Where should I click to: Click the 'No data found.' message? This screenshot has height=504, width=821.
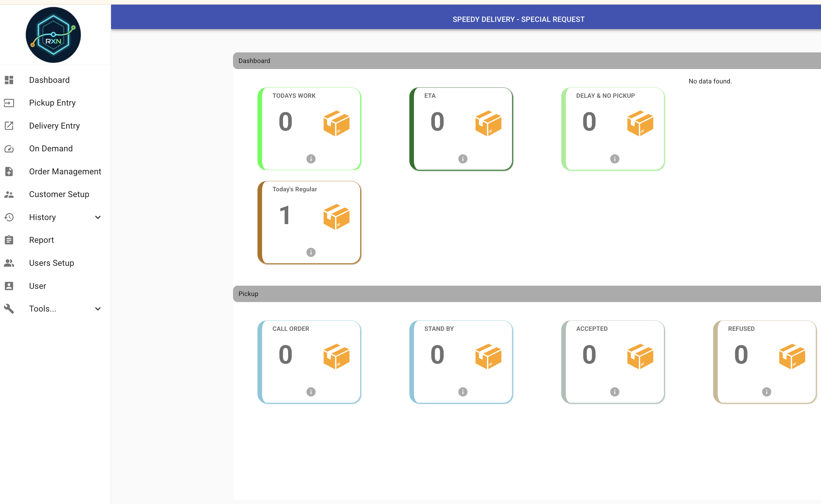point(710,81)
